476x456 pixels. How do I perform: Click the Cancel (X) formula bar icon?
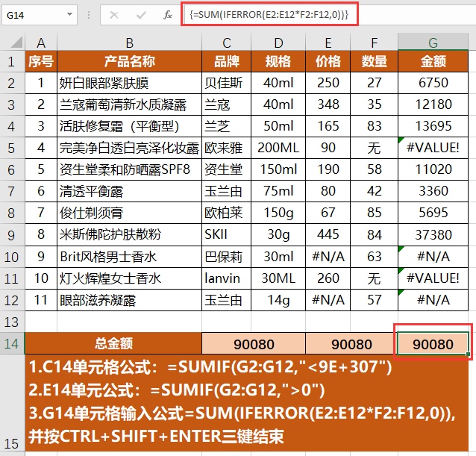tap(114, 15)
